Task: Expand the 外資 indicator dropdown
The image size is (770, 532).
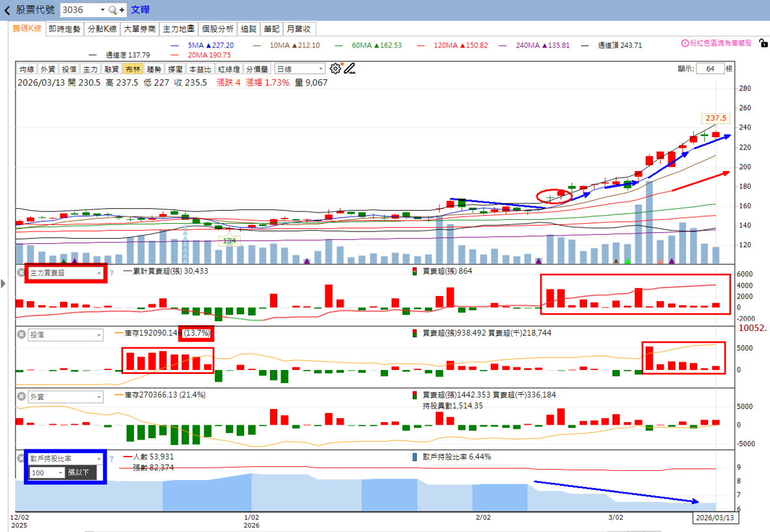Action: [99, 397]
